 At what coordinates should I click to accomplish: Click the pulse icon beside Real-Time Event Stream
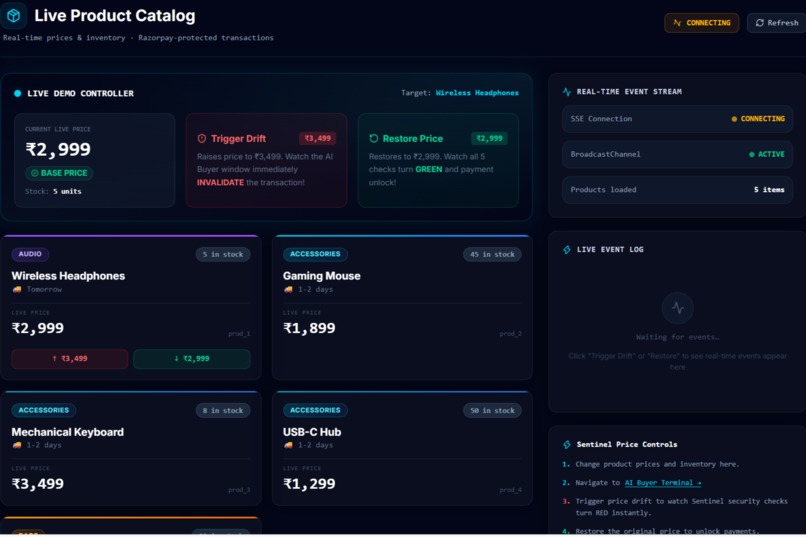(x=566, y=91)
